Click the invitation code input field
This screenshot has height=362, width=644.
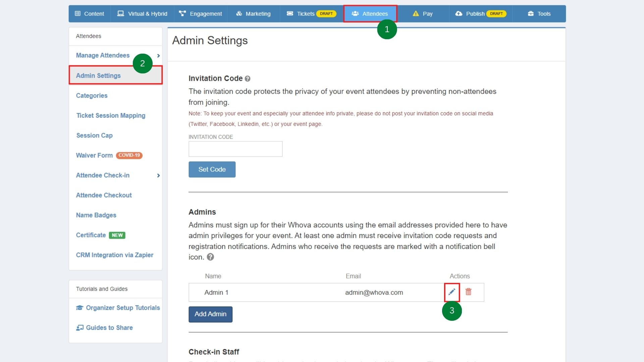coord(235,149)
